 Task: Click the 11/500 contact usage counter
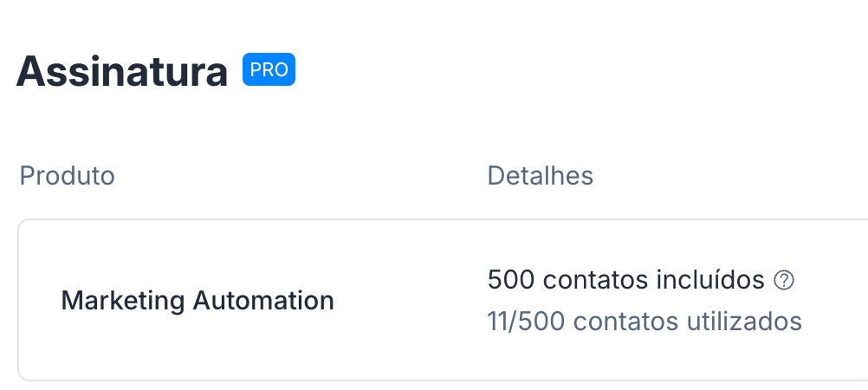pyautogui.click(x=526, y=322)
